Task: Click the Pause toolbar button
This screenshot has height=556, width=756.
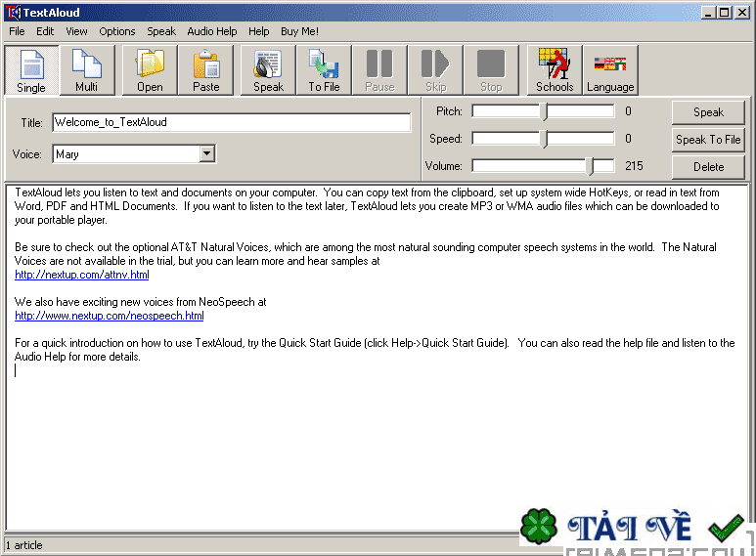Action: click(379, 69)
